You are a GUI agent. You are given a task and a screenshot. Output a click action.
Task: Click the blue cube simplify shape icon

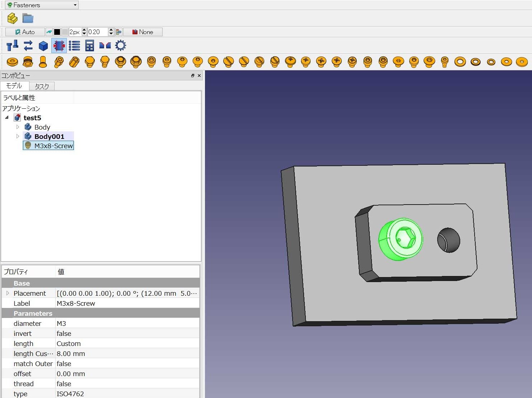[x=43, y=46]
